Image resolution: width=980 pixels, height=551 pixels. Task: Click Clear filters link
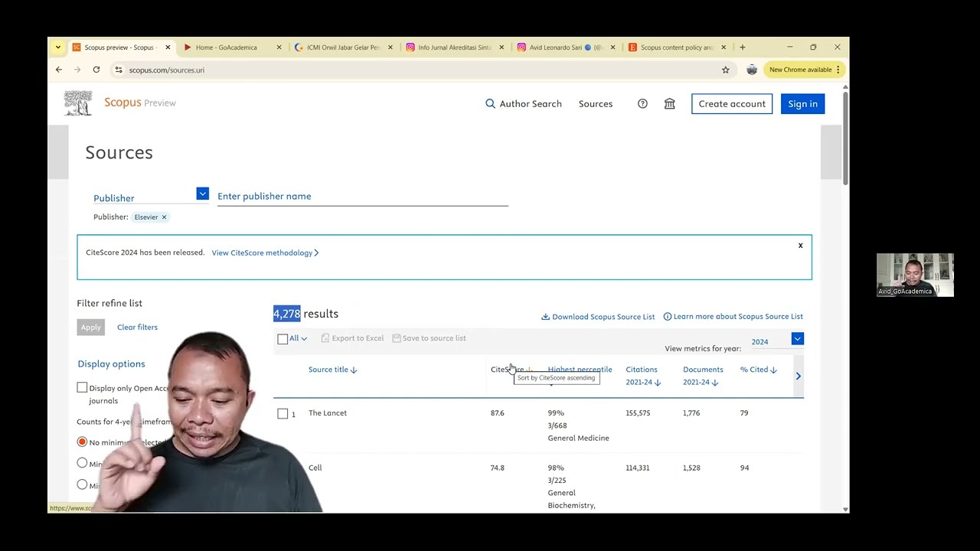point(137,328)
